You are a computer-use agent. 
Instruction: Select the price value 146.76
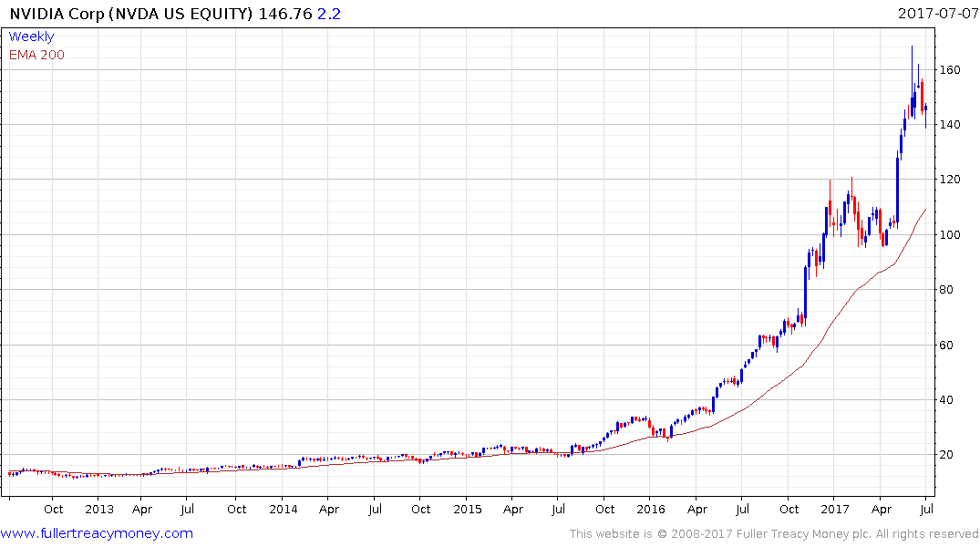click(285, 14)
